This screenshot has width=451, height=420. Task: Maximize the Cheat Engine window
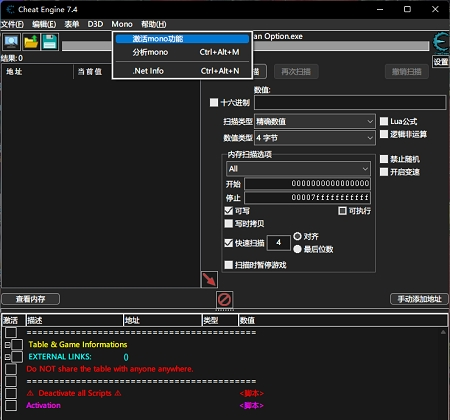pos(407,9)
